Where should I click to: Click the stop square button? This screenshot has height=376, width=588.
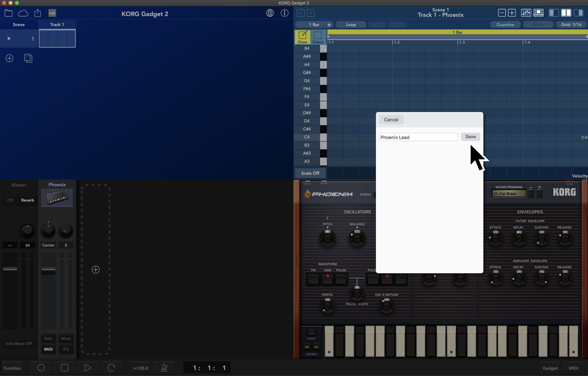click(x=64, y=368)
